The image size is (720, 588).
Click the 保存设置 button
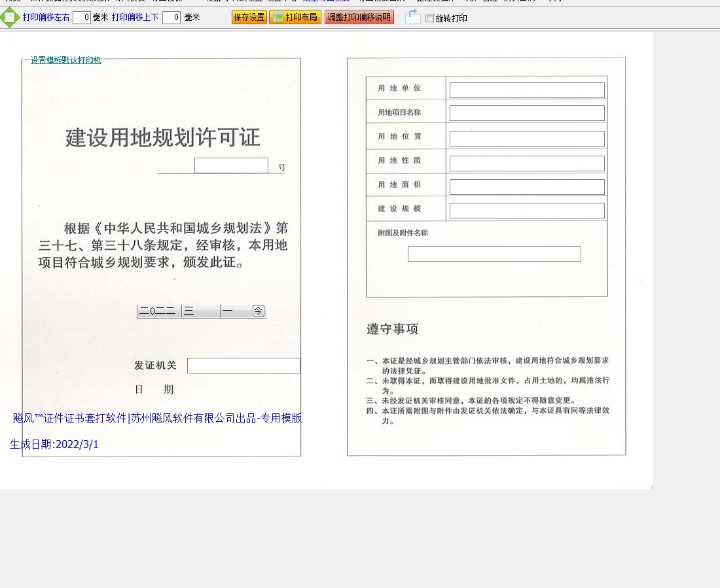[249, 18]
